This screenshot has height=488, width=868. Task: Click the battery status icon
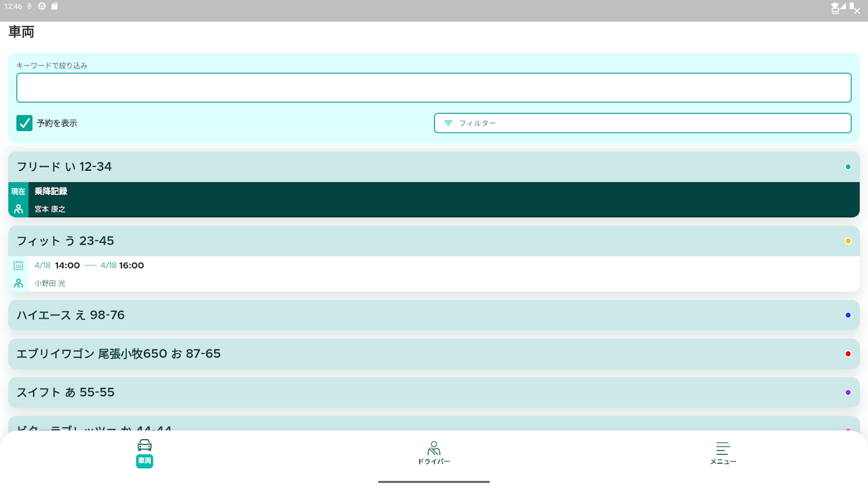pyautogui.click(x=852, y=6)
